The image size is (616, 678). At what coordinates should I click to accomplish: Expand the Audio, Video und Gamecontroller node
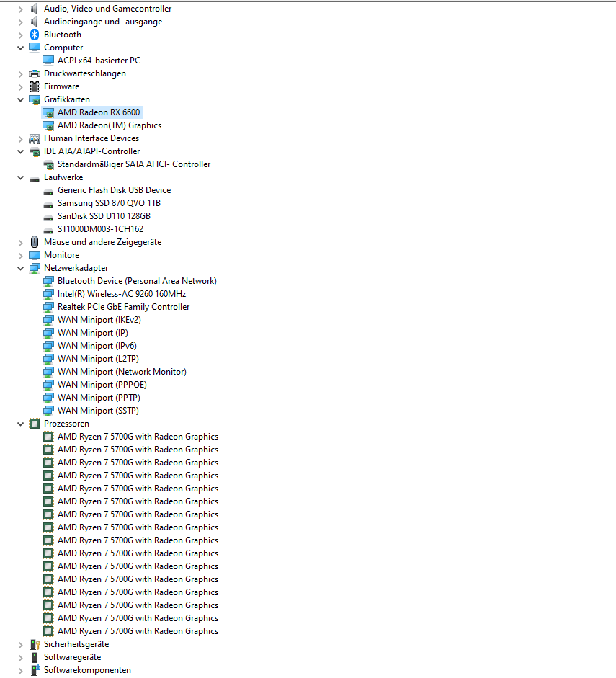click(20, 9)
